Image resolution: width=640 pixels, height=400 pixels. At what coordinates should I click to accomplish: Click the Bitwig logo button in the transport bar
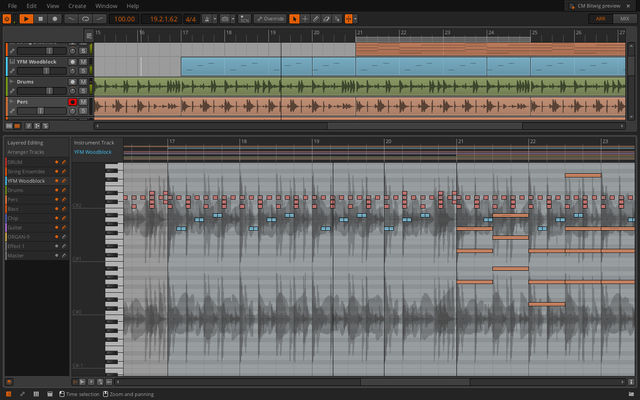point(7,19)
